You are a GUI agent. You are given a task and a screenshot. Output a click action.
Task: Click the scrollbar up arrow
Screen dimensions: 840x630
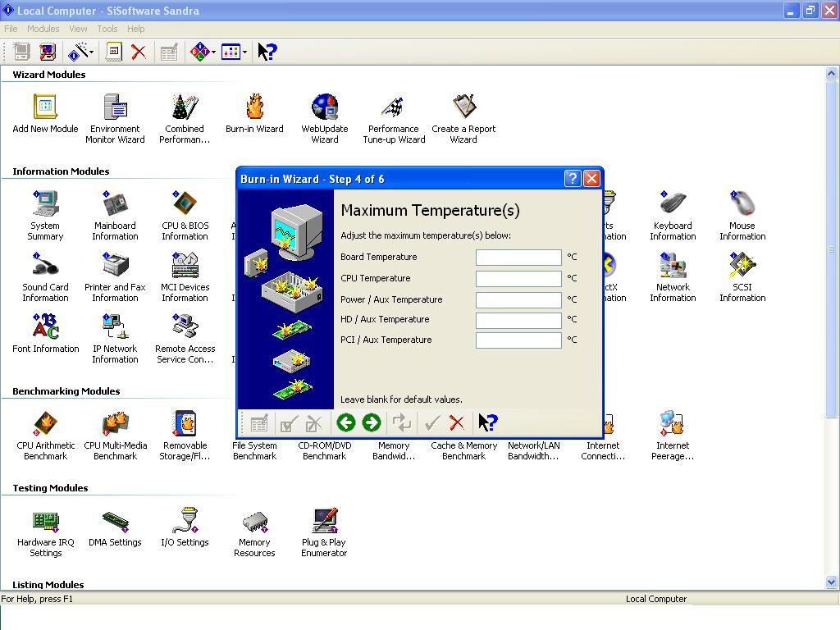832,74
